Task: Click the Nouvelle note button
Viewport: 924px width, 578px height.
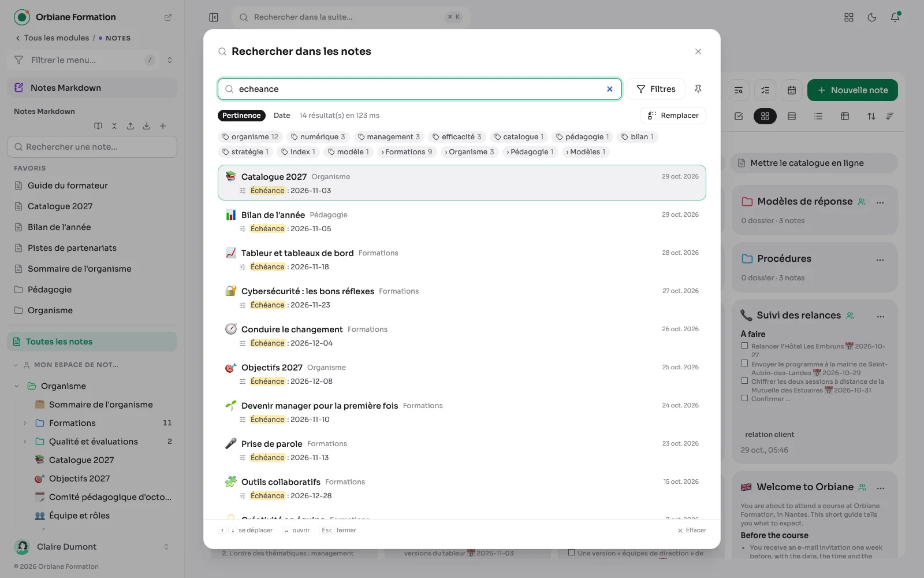Action: tap(852, 90)
